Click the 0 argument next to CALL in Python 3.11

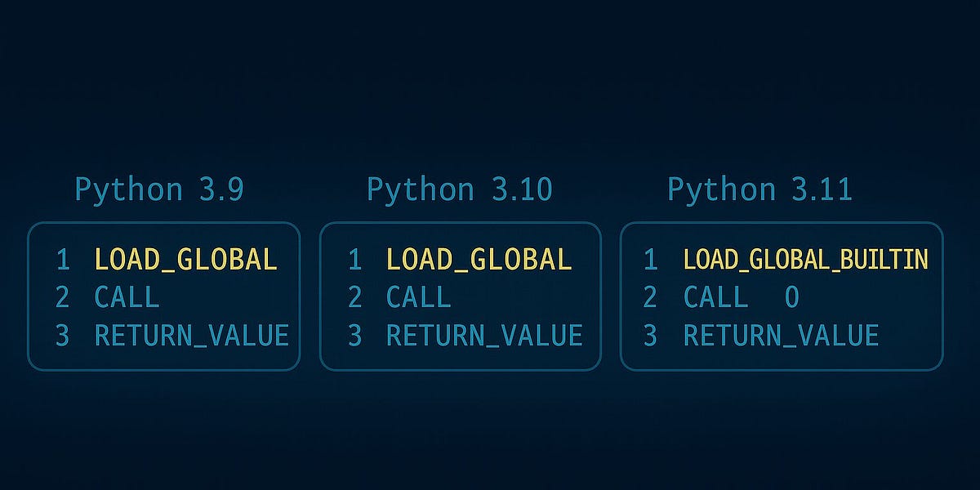pos(794,296)
